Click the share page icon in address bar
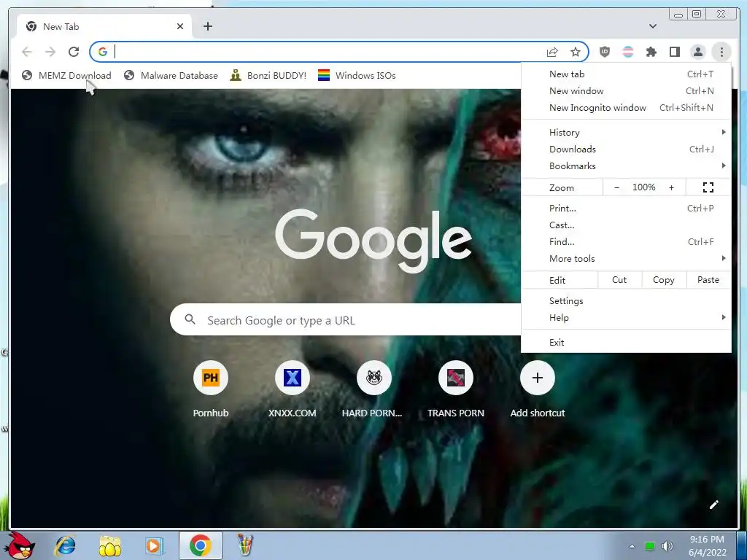Viewport: 747px width, 560px height. 552,52
